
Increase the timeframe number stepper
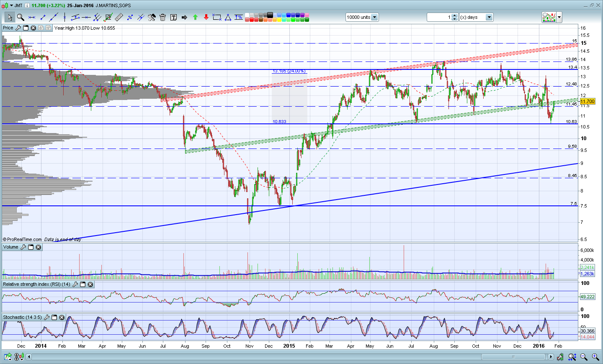455,15
